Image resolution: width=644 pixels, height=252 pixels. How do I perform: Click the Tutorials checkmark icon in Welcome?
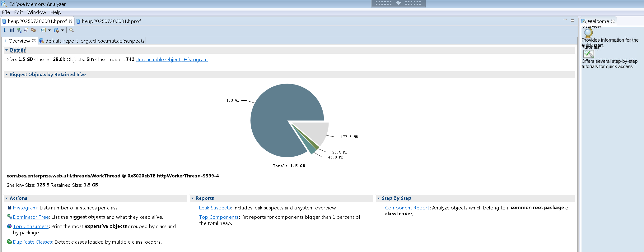[588, 54]
